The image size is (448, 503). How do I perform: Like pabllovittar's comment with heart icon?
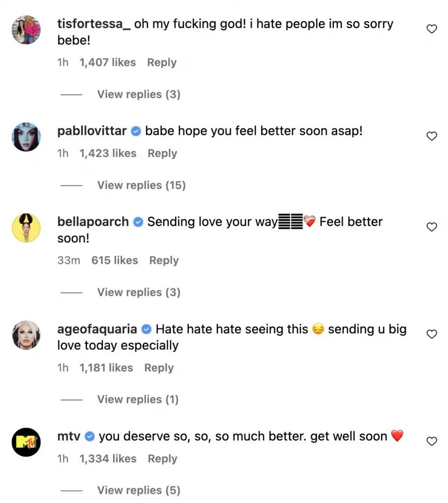tap(432, 136)
